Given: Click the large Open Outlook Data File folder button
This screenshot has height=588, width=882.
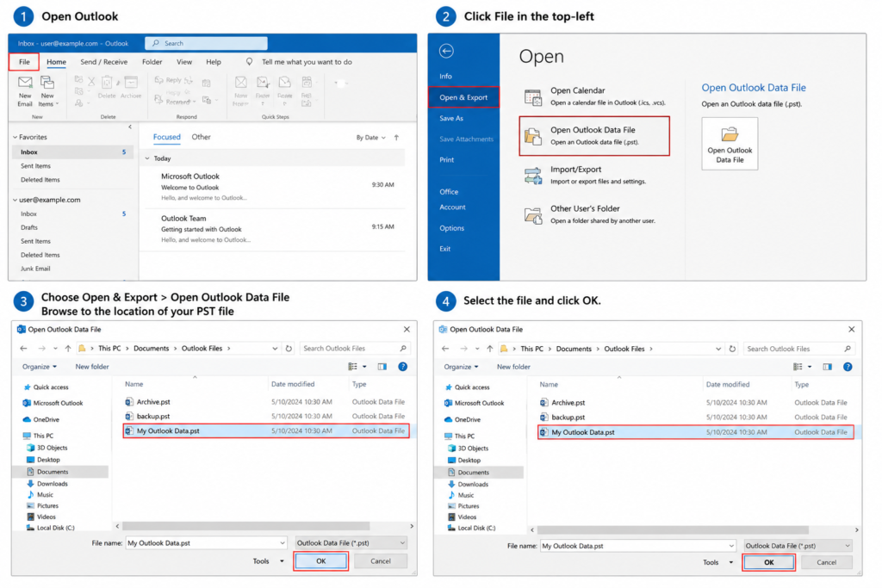Looking at the screenshot, I should 730,144.
